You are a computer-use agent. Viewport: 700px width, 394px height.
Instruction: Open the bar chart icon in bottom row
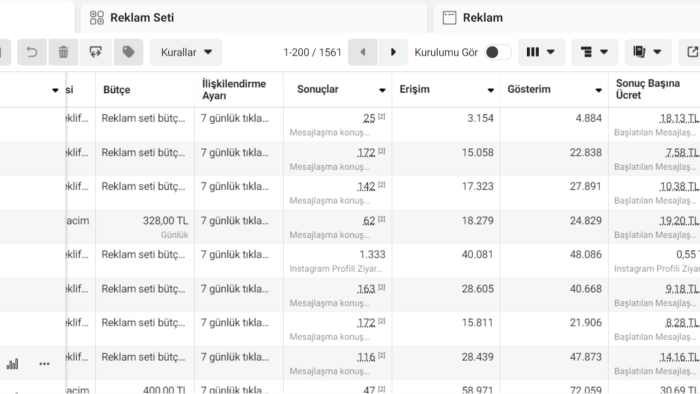pos(12,364)
